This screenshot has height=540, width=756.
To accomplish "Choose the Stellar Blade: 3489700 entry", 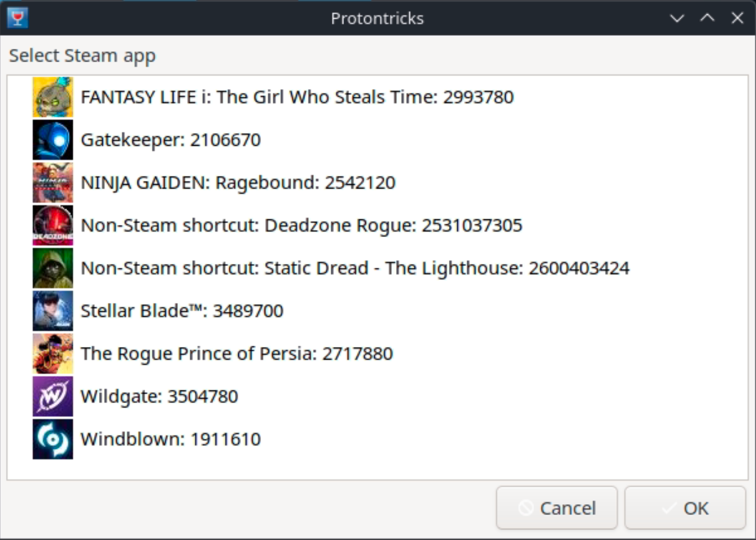I will (x=182, y=311).
